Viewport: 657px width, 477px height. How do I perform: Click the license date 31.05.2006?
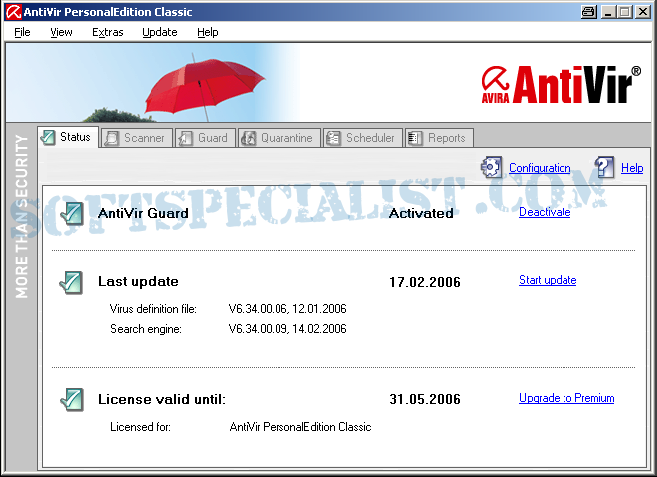pos(425,399)
